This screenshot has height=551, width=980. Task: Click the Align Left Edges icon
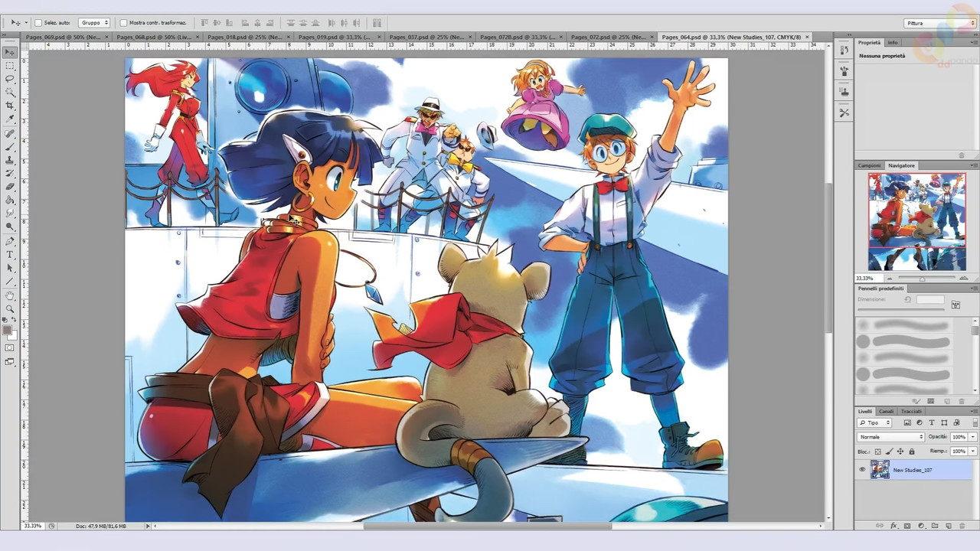click(x=245, y=23)
